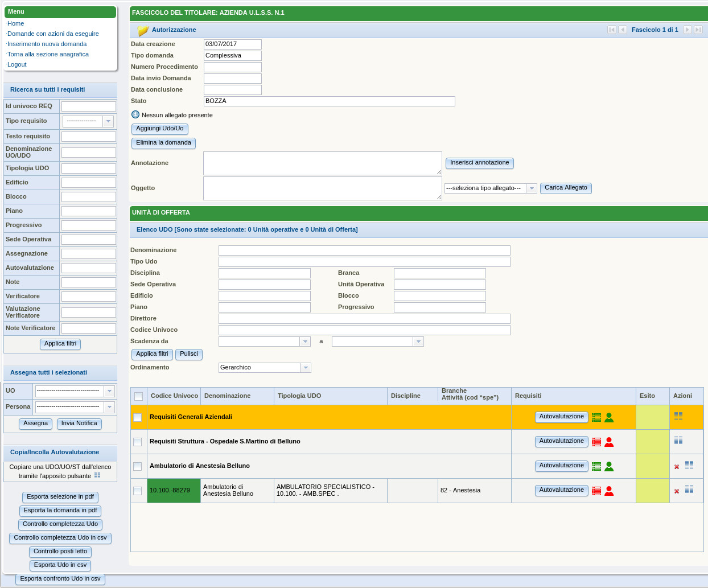Click red person icon for Requisiti Struttura row

click(x=609, y=442)
